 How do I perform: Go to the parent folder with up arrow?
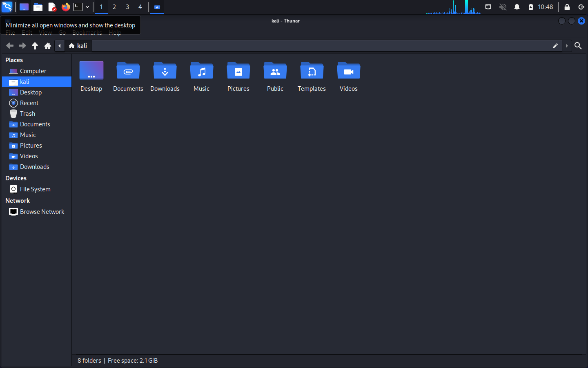coord(35,46)
